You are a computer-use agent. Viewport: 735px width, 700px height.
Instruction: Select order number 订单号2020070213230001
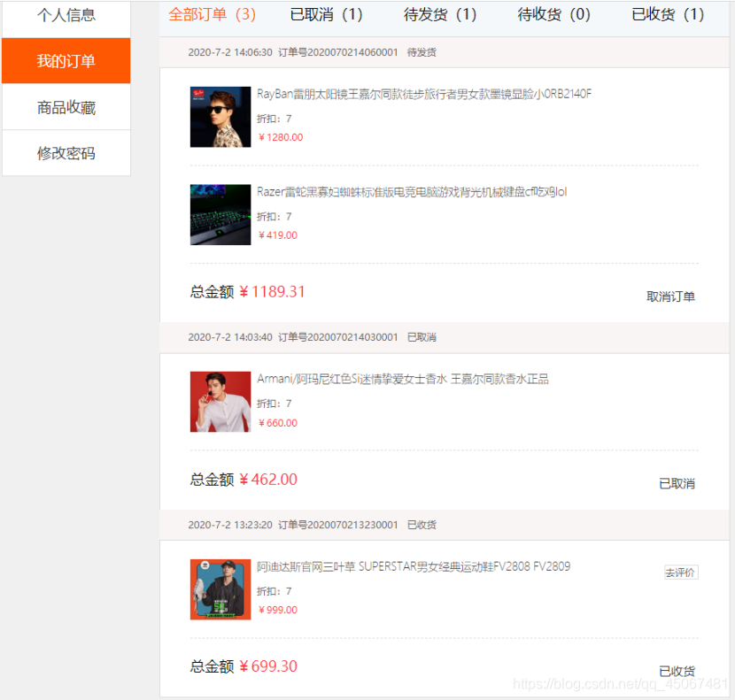coord(338,525)
